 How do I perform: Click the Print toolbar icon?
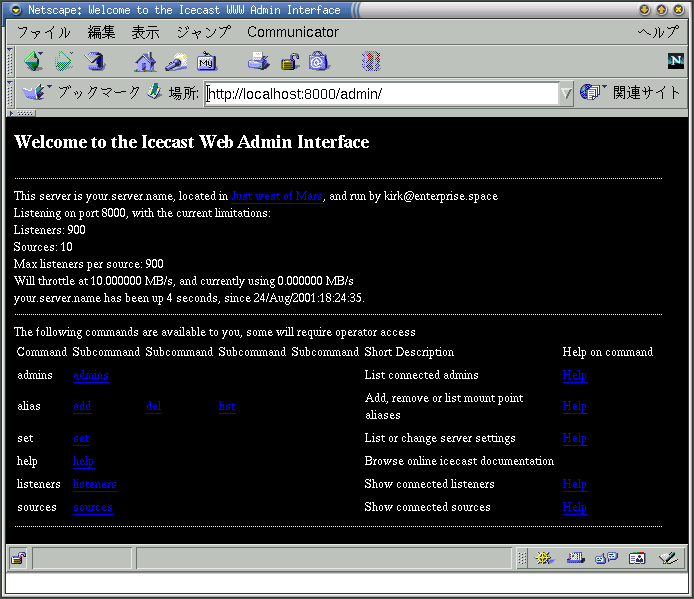tap(259, 62)
